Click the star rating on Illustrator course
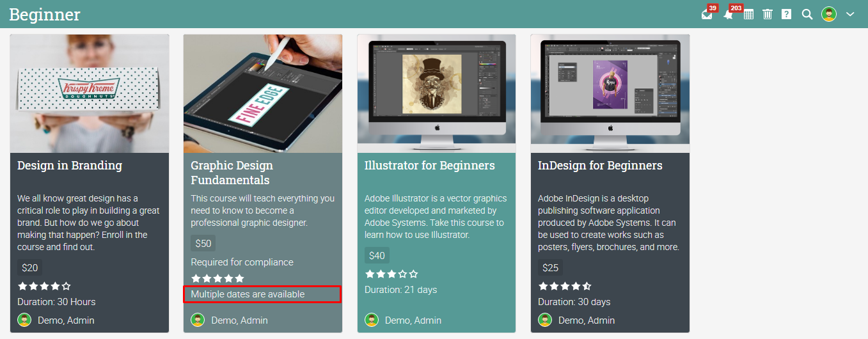 pyautogui.click(x=391, y=274)
